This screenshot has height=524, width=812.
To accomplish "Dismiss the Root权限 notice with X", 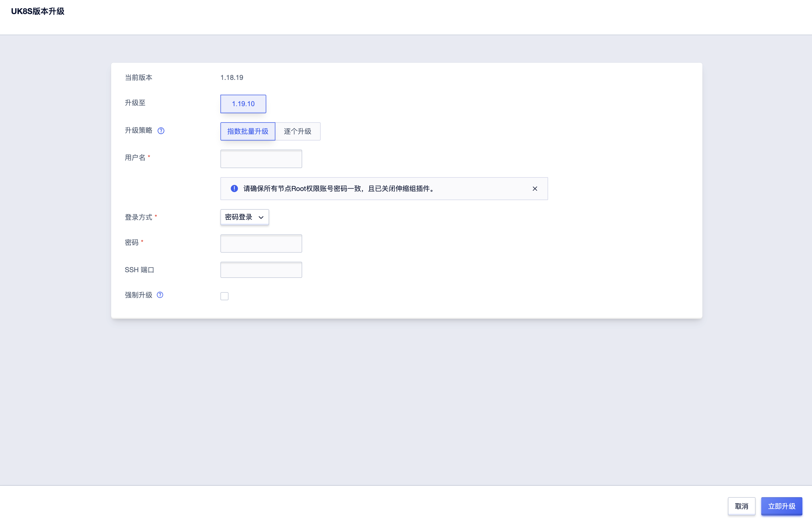I will click(535, 189).
